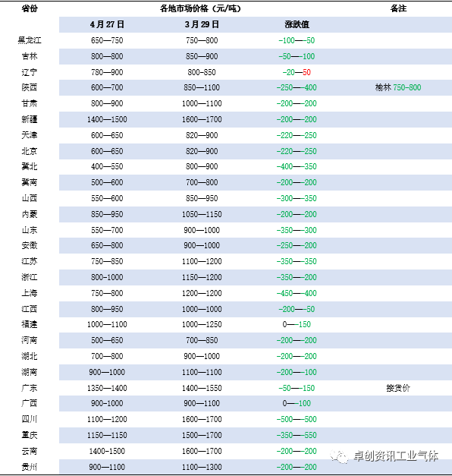Select the 黑龙江 row label

click(30, 40)
